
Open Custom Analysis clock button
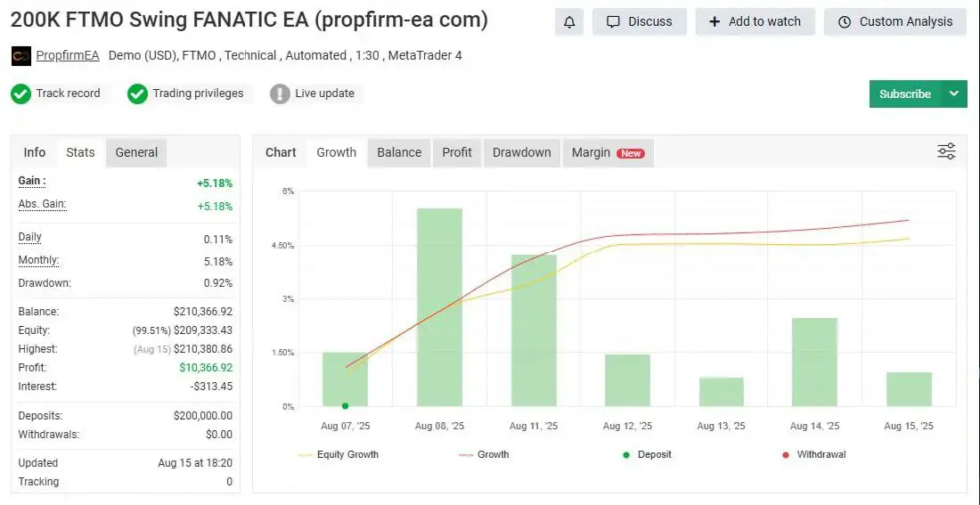(894, 21)
